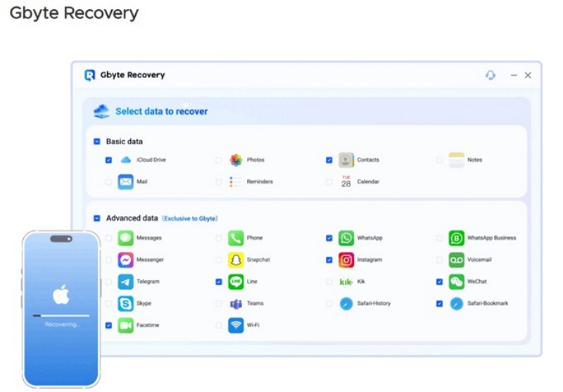Check the Teams checkbox
563x392 pixels.
click(x=219, y=304)
